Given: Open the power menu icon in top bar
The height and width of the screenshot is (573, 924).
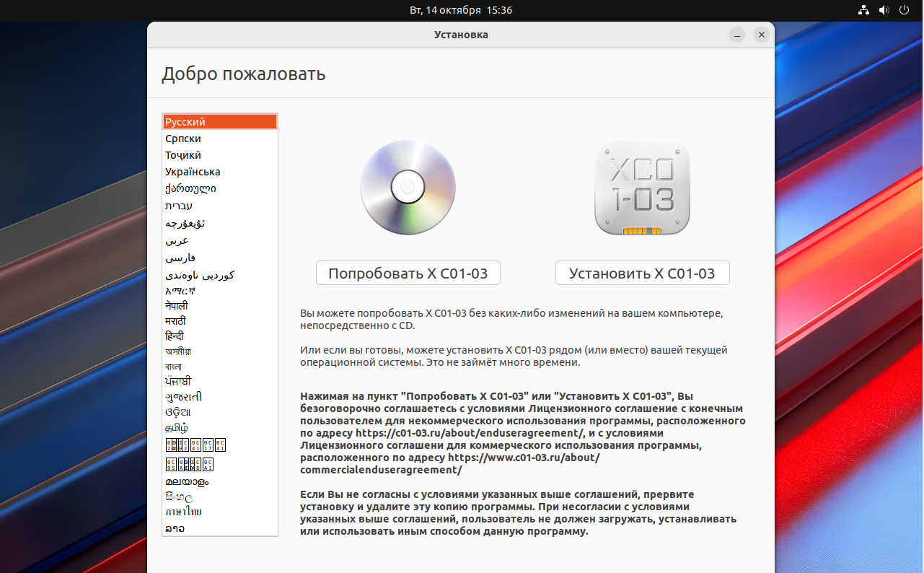Looking at the screenshot, I should click(905, 11).
